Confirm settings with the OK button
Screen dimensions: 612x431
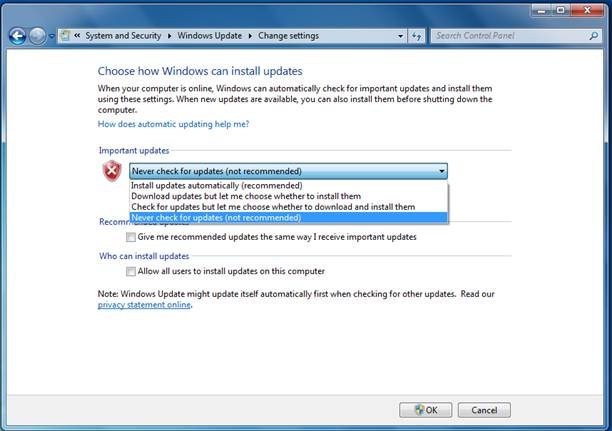[x=425, y=410]
